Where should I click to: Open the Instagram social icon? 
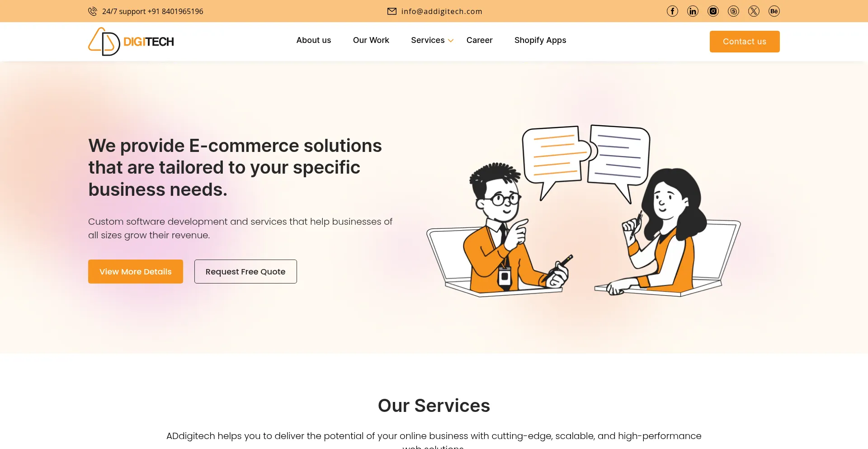[713, 11]
